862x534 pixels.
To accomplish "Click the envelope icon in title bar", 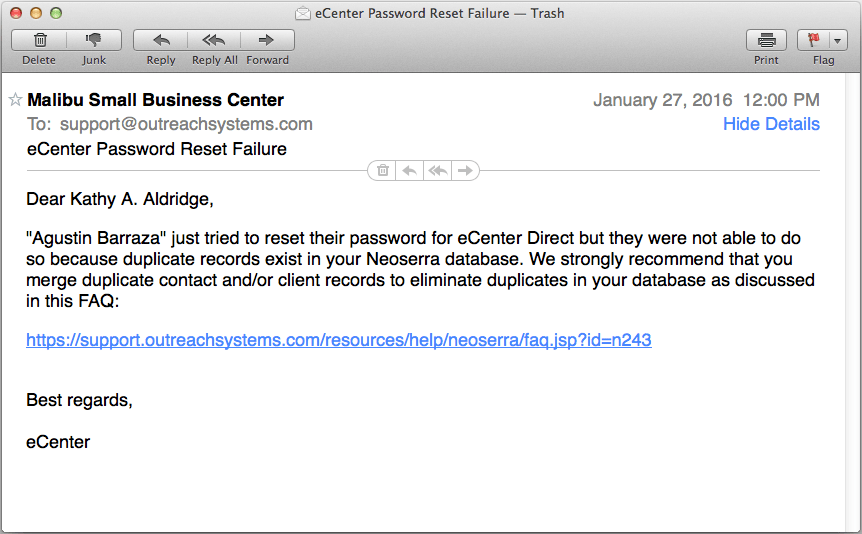I will point(303,13).
